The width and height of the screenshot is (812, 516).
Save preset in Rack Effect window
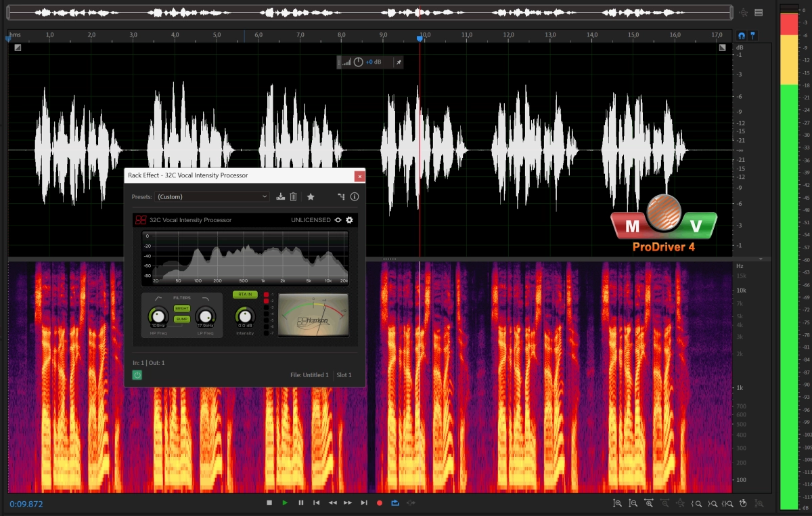tap(281, 196)
